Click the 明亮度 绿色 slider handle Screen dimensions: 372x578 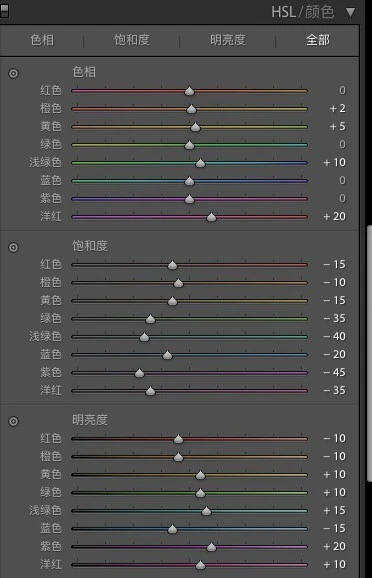pos(200,493)
